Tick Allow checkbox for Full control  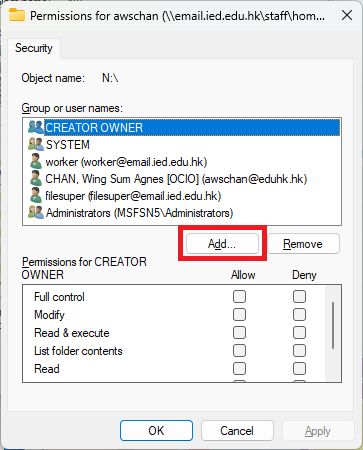pyautogui.click(x=239, y=296)
